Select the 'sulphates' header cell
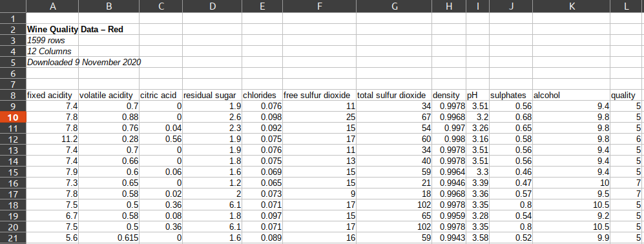Screen dimensions: 644x244 tap(511, 96)
